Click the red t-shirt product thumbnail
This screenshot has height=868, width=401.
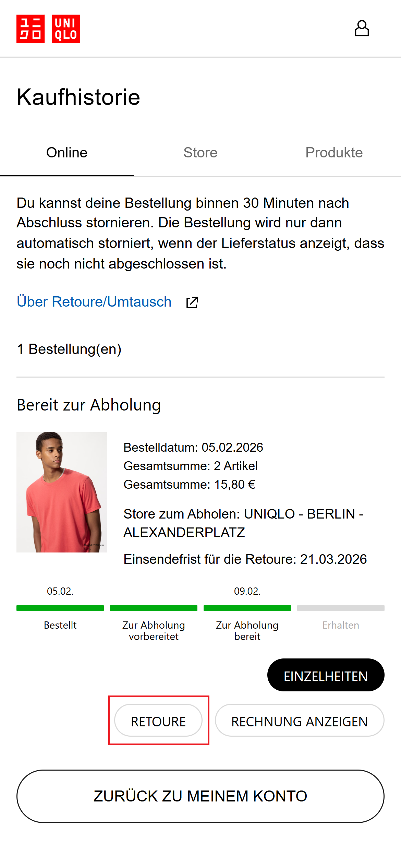click(x=62, y=492)
